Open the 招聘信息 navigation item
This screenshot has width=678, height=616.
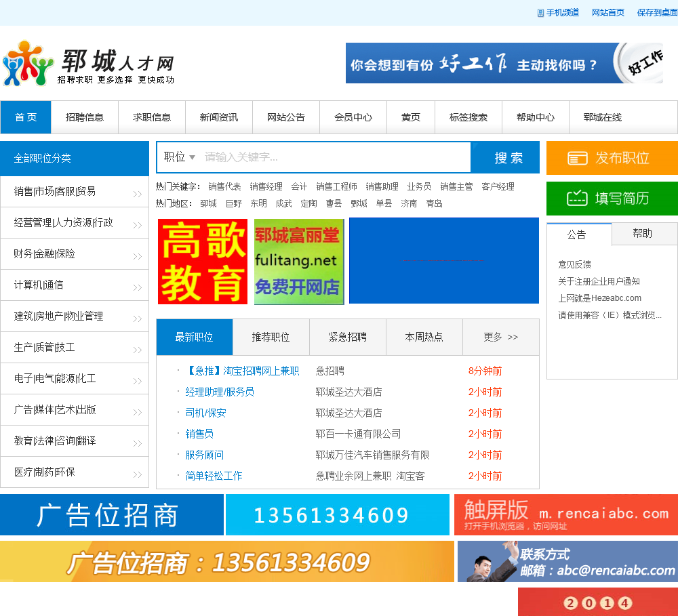85,117
